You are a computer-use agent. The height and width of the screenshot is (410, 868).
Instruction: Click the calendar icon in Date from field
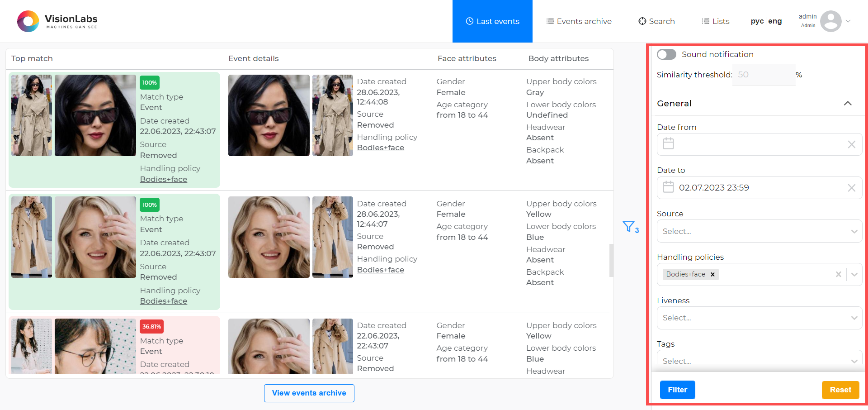point(668,143)
